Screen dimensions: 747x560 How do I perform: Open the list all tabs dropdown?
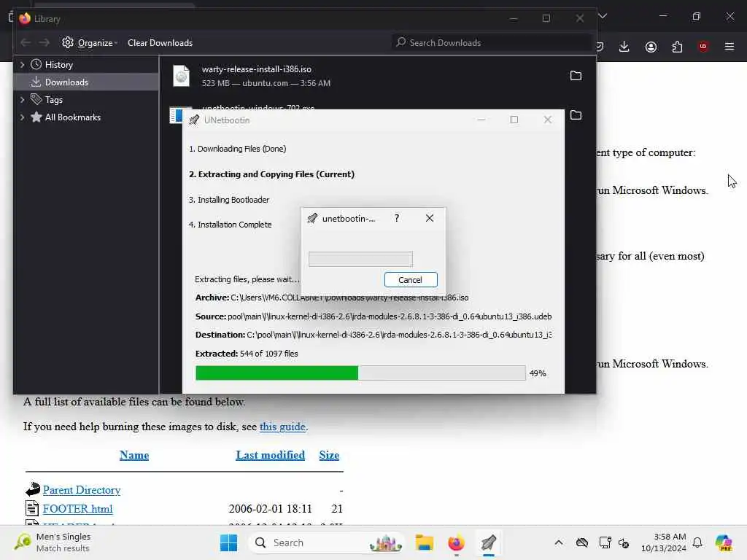tap(603, 16)
